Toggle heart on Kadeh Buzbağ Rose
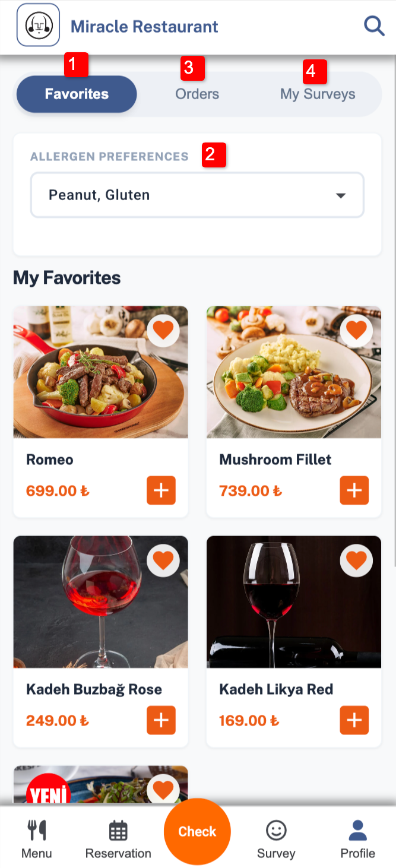 point(163,560)
